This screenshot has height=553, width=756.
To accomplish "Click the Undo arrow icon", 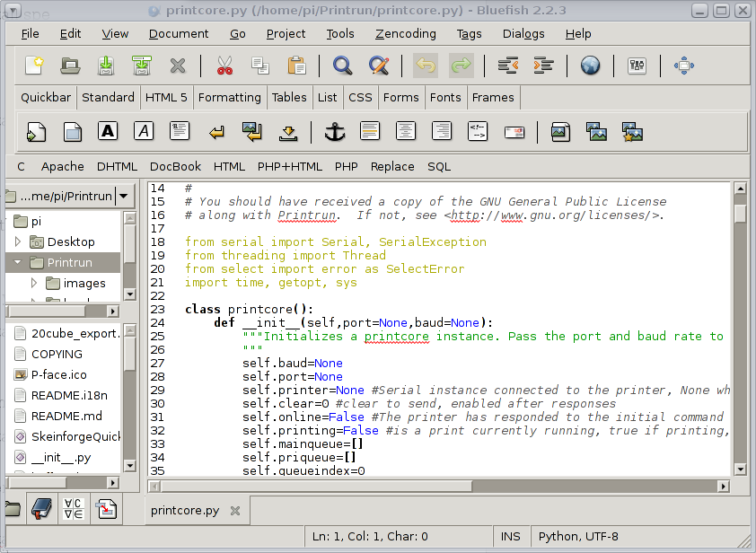I will [426, 66].
